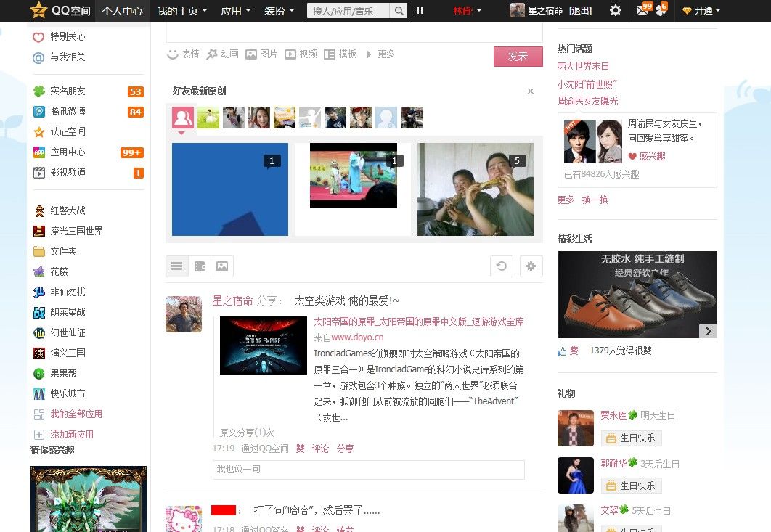771x532 pixels.
Task: Click 评论 under Solar Empire share
Action: click(x=320, y=449)
